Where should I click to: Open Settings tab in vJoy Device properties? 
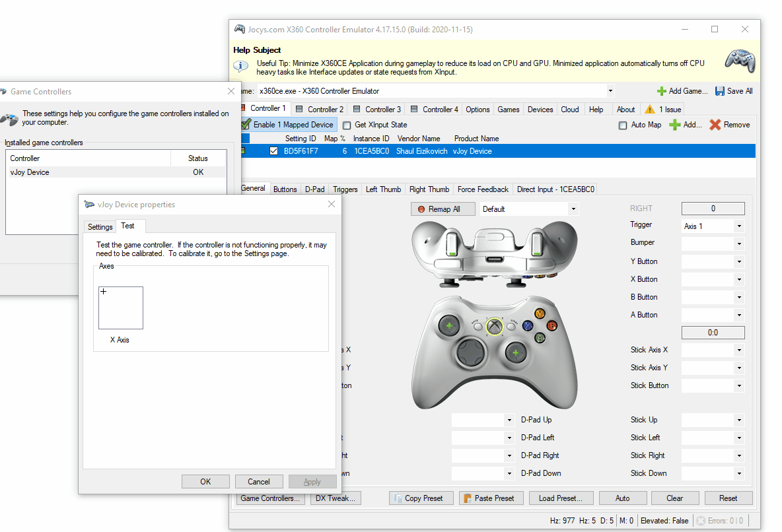pos(100,227)
